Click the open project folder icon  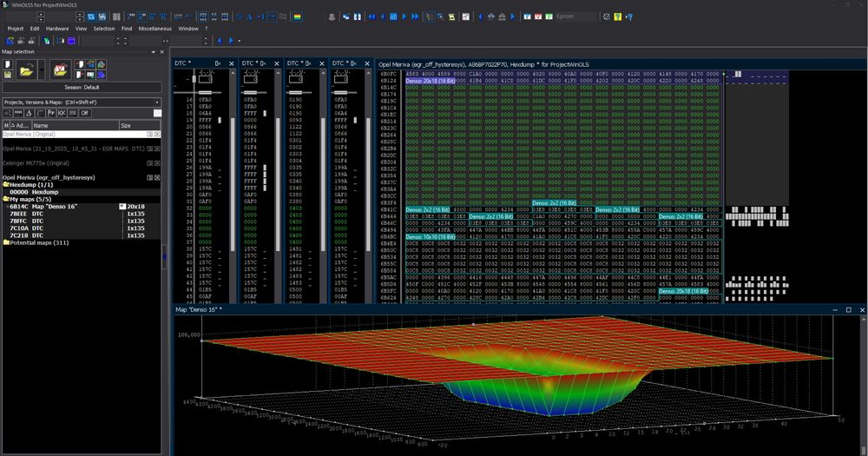(x=27, y=70)
